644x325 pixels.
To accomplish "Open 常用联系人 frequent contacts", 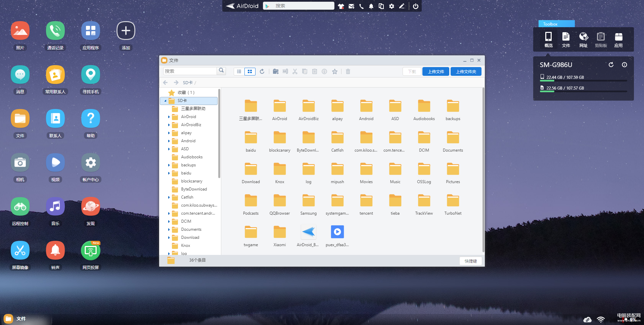I will click(55, 74).
